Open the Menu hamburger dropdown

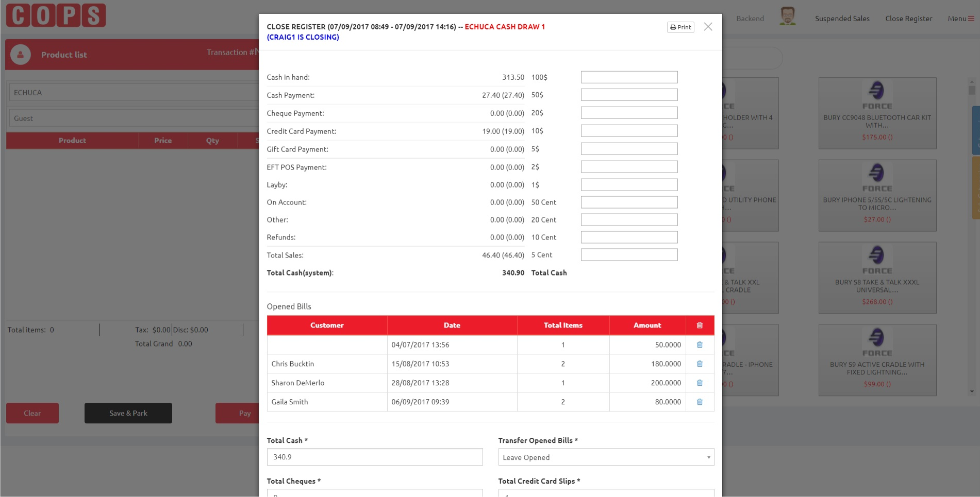(960, 19)
